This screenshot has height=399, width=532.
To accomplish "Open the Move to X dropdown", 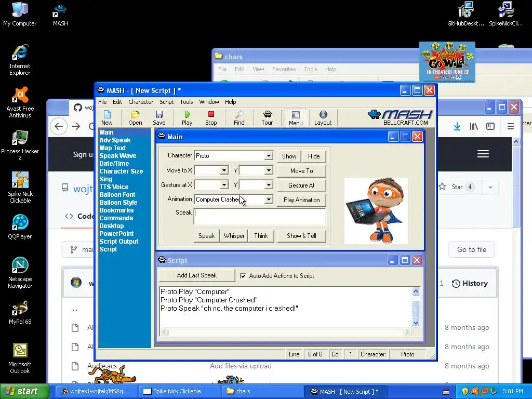I will [224, 170].
